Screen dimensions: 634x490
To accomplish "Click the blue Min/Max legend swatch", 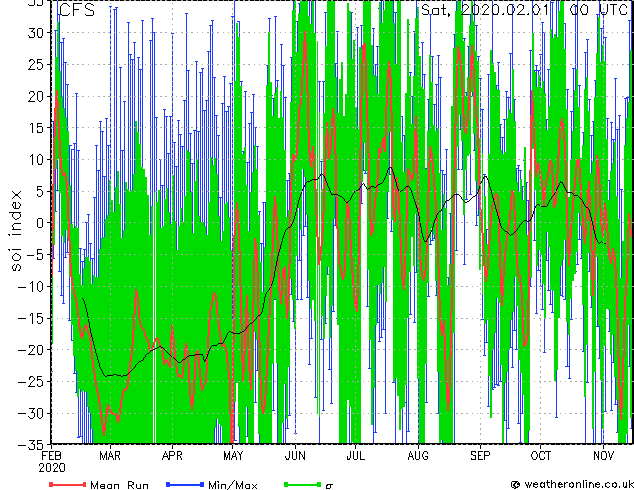I will pos(185,484).
